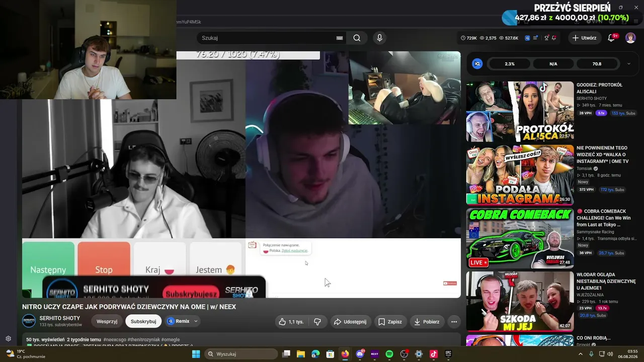This screenshot has height=362, width=644.
Task: Click the WŁODAR OGLĄDA NIESTABILNĄ DZIEWCZYNĘ title
Action: point(606,282)
